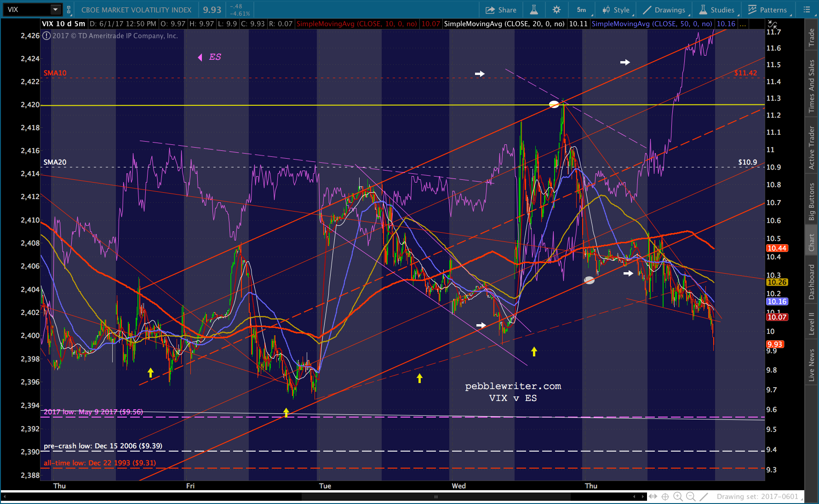Click the expand time axis icon
The height and width of the screenshot is (504, 819).
point(653,497)
